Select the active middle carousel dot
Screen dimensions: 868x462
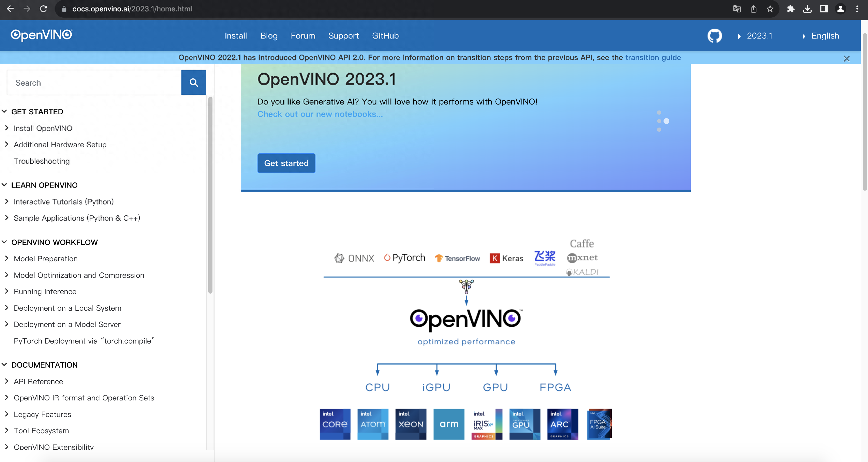point(666,121)
